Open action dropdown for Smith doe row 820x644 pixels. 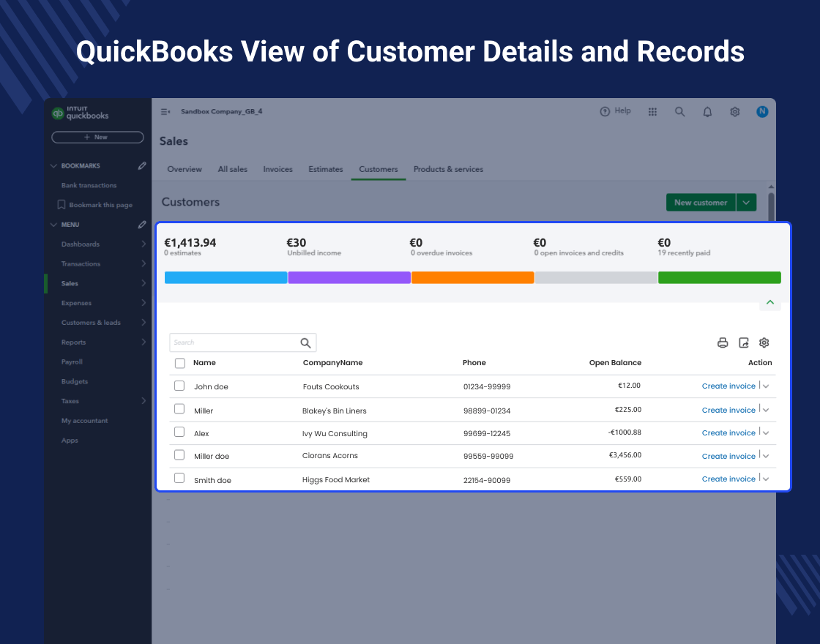766,479
